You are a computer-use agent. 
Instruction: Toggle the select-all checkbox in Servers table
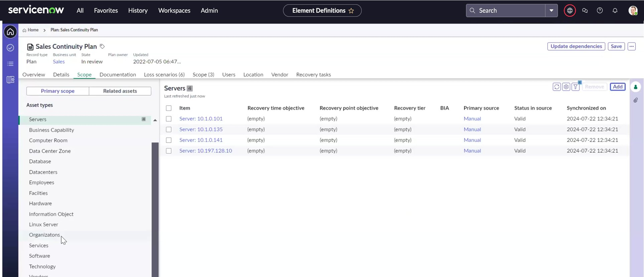click(x=169, y=108)
